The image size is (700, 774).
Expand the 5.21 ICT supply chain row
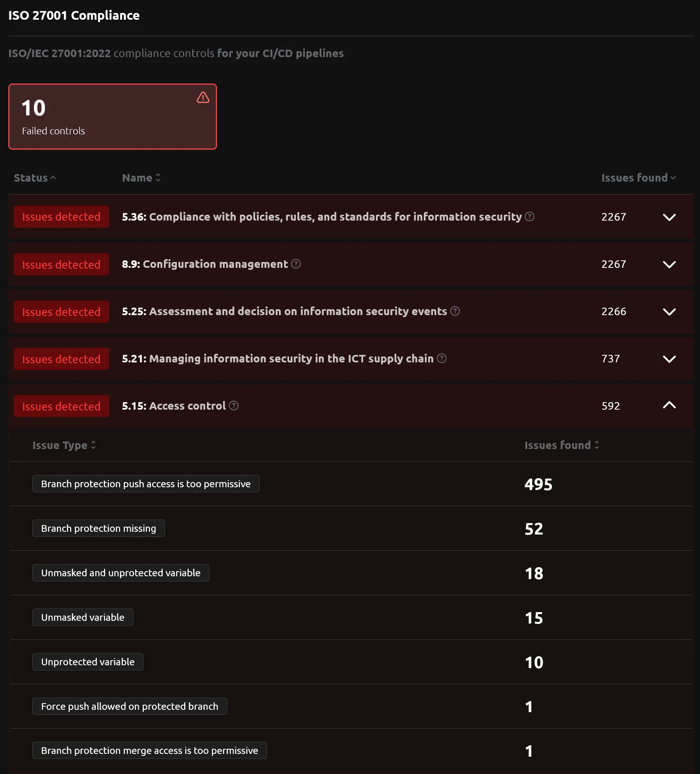click(x=668, y=358)
